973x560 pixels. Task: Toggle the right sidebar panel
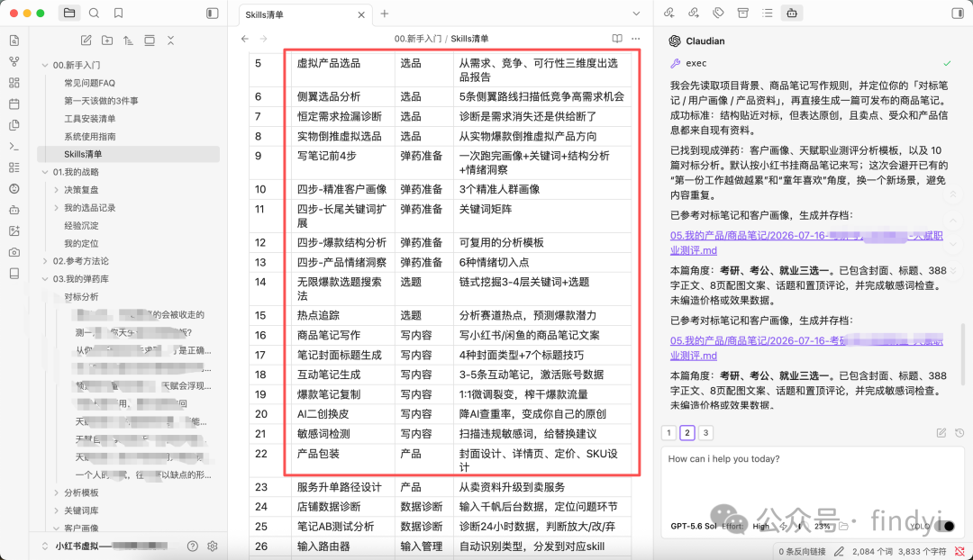pyautogui.click(x=958, y=13)
